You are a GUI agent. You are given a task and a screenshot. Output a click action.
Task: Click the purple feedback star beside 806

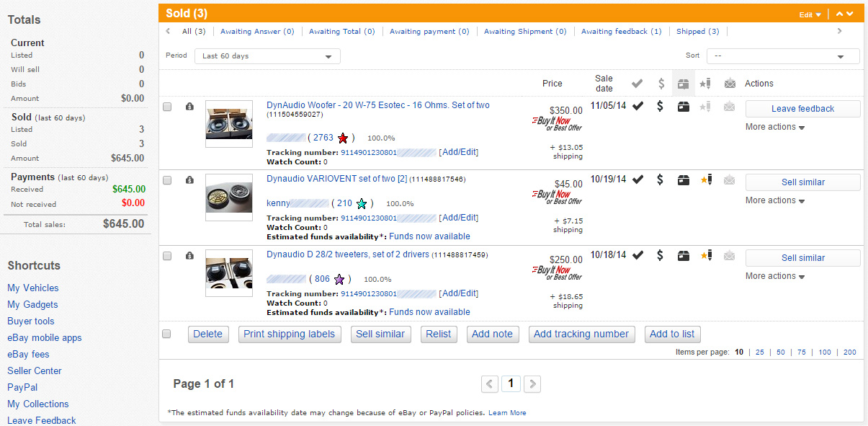coord(339,279)
